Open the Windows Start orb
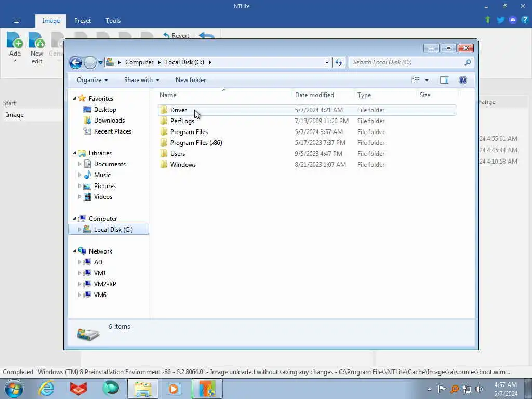This screenshot has height=399, width=532. pos(14,389)
